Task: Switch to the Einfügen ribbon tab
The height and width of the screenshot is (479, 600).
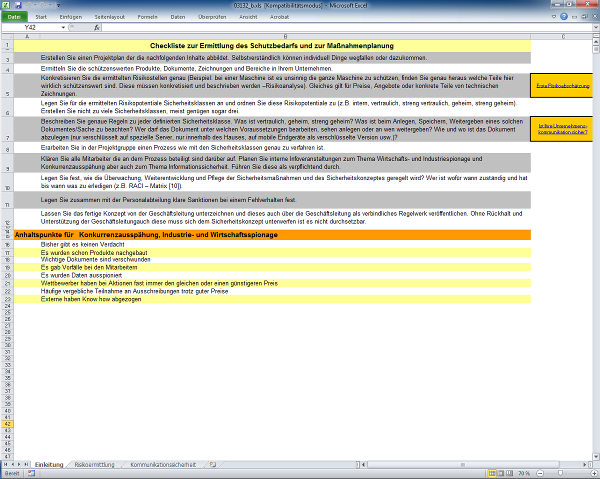Action: click(71, 17)
